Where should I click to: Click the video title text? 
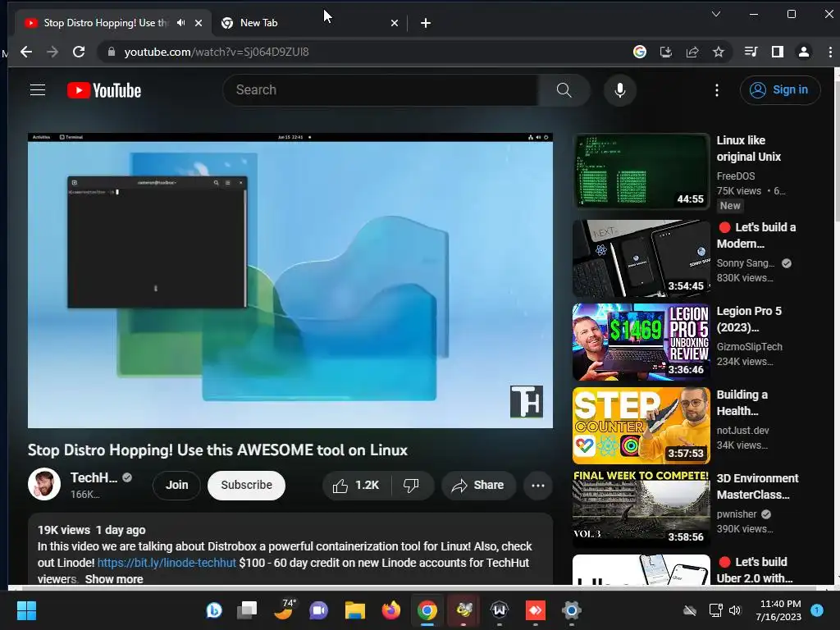tap(217, 450)
